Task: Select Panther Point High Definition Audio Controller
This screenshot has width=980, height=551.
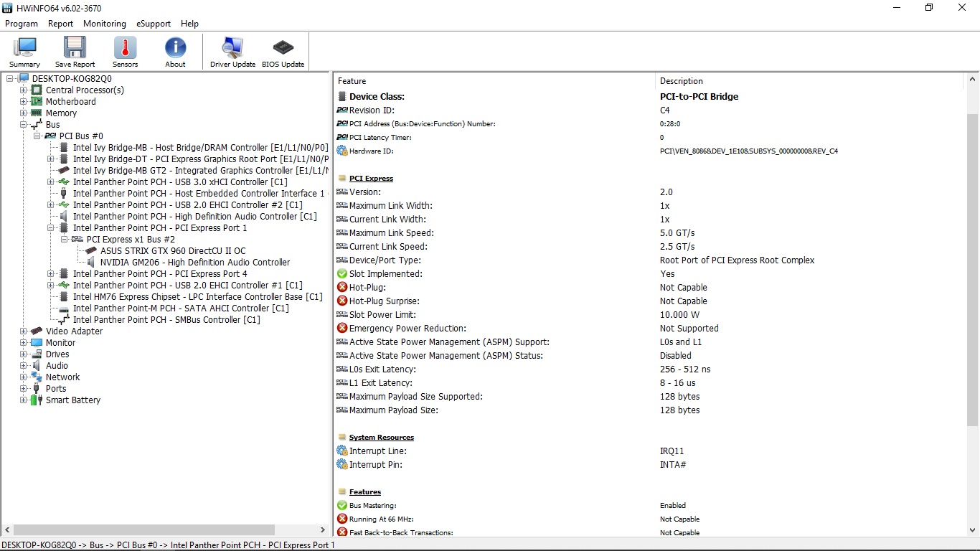Action: click(x=195, y=217)
